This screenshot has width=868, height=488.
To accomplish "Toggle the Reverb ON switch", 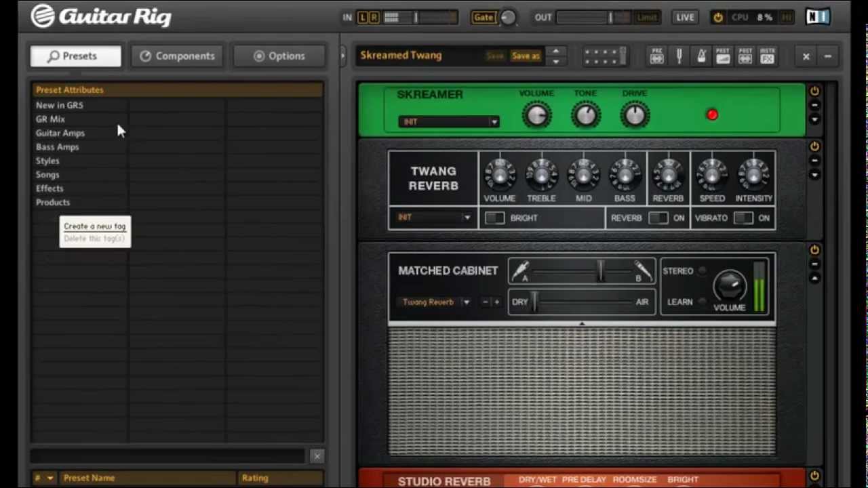I will 658,218.
